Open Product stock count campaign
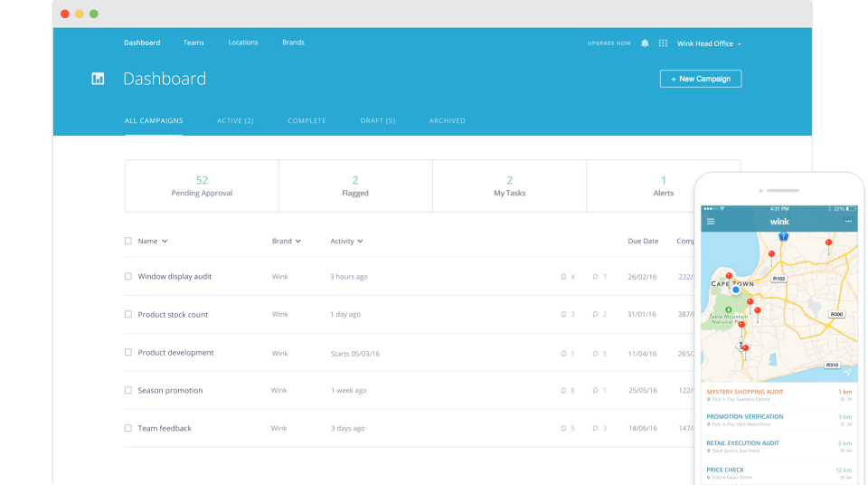Image resolution: width=868 pixels, height=485 pixels. pos(173,314)
